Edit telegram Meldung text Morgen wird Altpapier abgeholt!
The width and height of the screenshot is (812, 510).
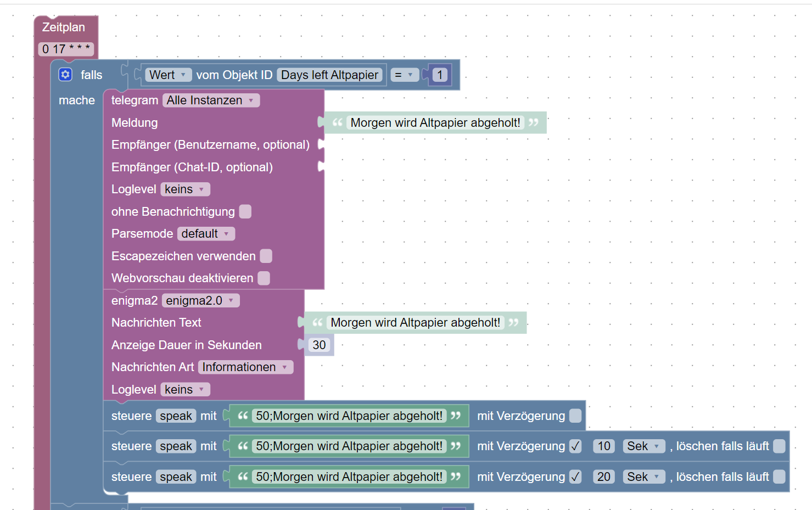pos(435,122)
